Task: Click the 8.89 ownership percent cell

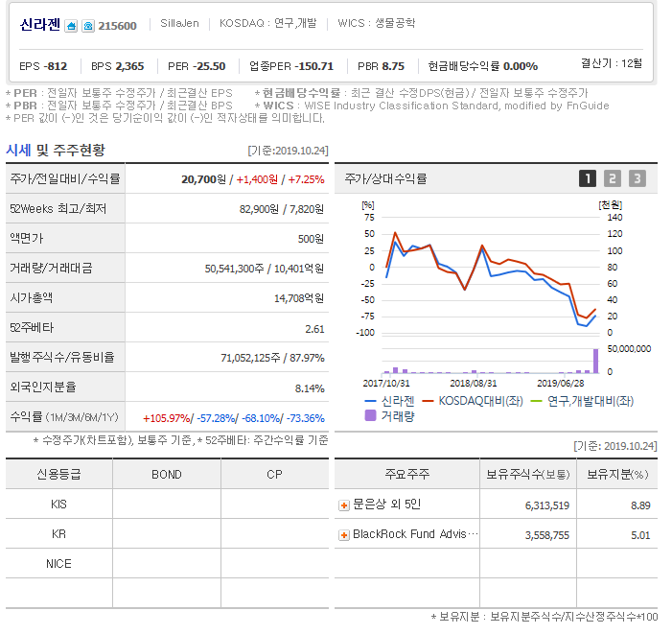Action: coord(640,505)
